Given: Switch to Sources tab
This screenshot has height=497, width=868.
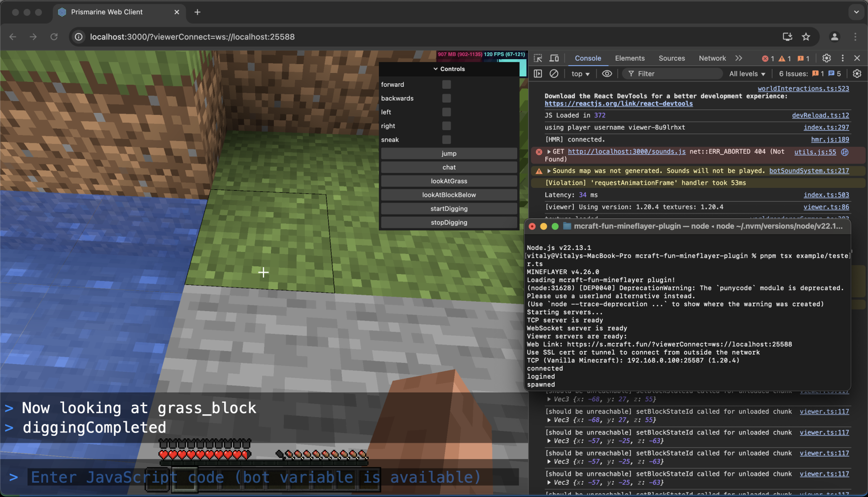Looking at the screenshot, I should tap(672, 58).
